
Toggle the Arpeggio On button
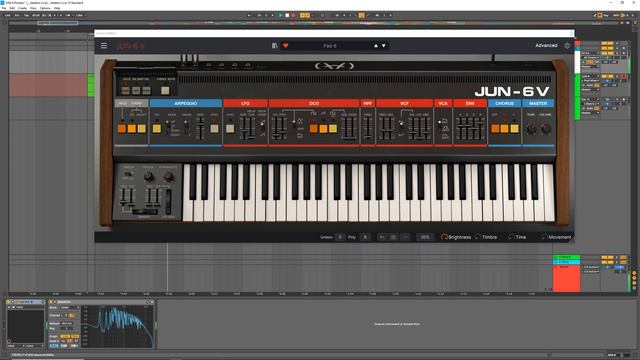click(156, 129)
